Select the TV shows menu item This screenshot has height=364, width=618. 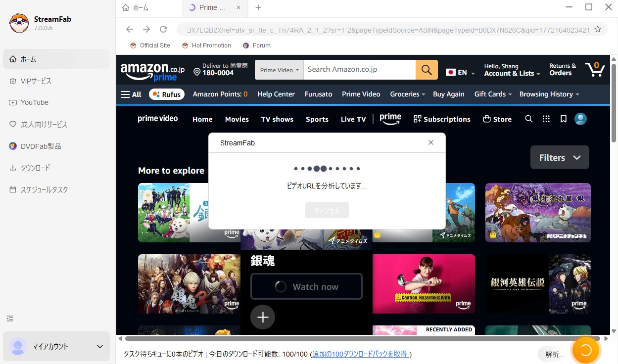(x=277, y=119)
